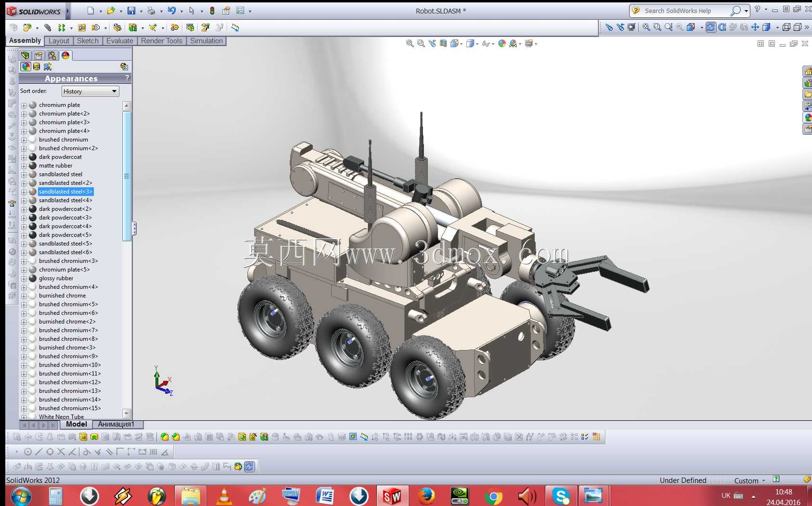812x506 pixels.
Task: Switch to the Layout tab
Action: click(59, 41)
